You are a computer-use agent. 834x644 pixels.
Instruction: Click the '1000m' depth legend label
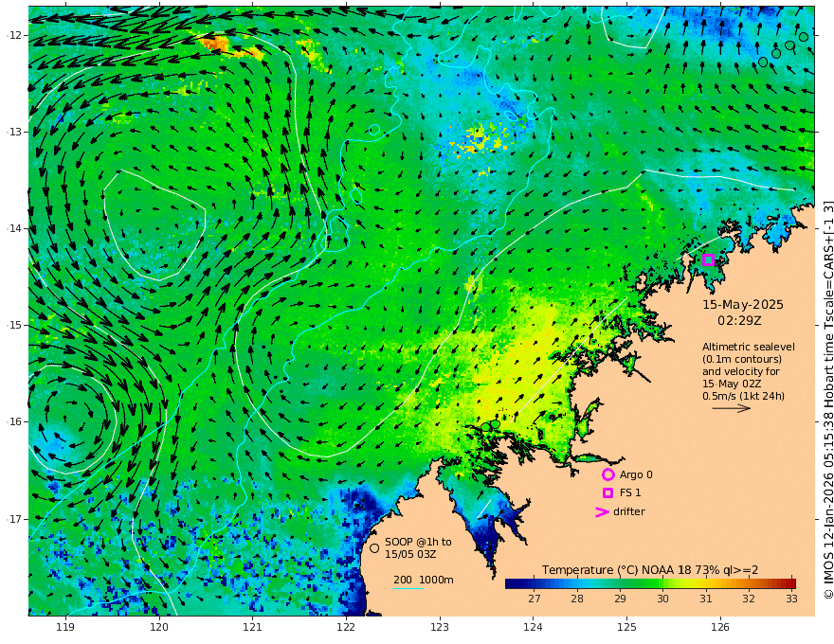(436, 580)
